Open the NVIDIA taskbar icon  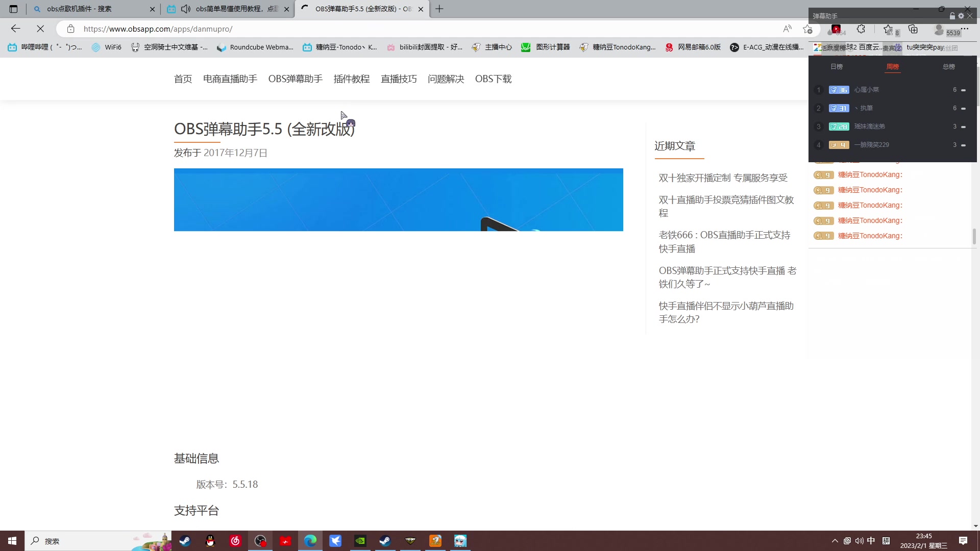pyautogui.click(x=360, y=541)
